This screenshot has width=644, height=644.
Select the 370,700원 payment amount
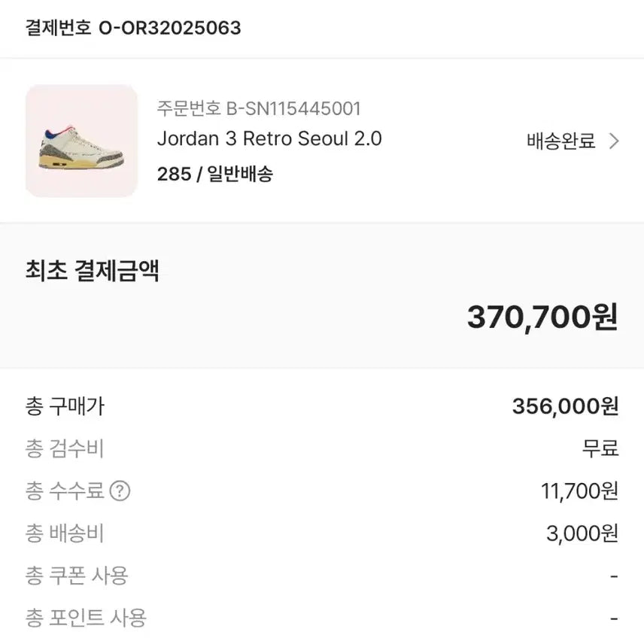543,317
